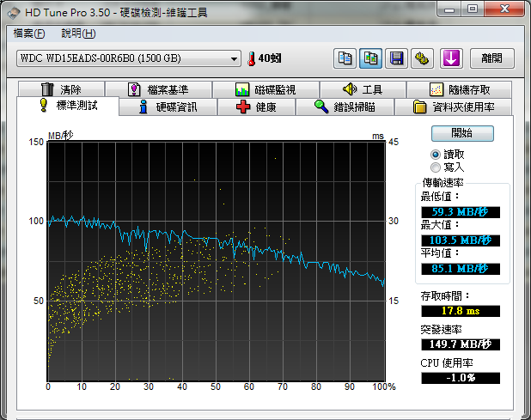
Task: Click the scatter chart icon on 隨機存取 tab
Action: point(436,89)
